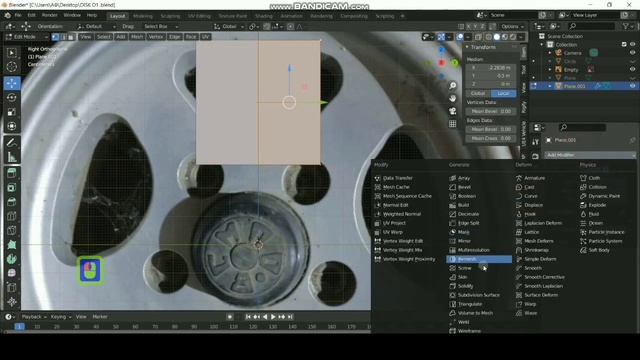
Task: Click the viewport zoom magnifier icon
Action: [x=453, y=86]
